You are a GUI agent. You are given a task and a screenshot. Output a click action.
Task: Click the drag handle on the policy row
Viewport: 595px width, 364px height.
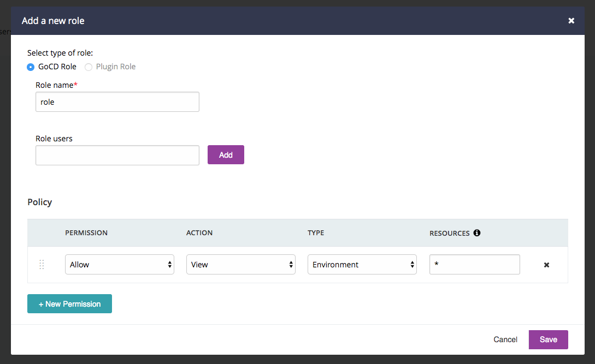pyautogui.click(x=42, y=265)
